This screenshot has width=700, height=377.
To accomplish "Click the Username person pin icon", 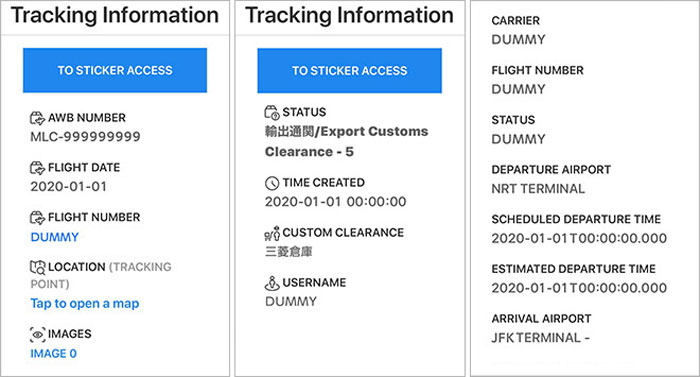I will pos(272,283).
